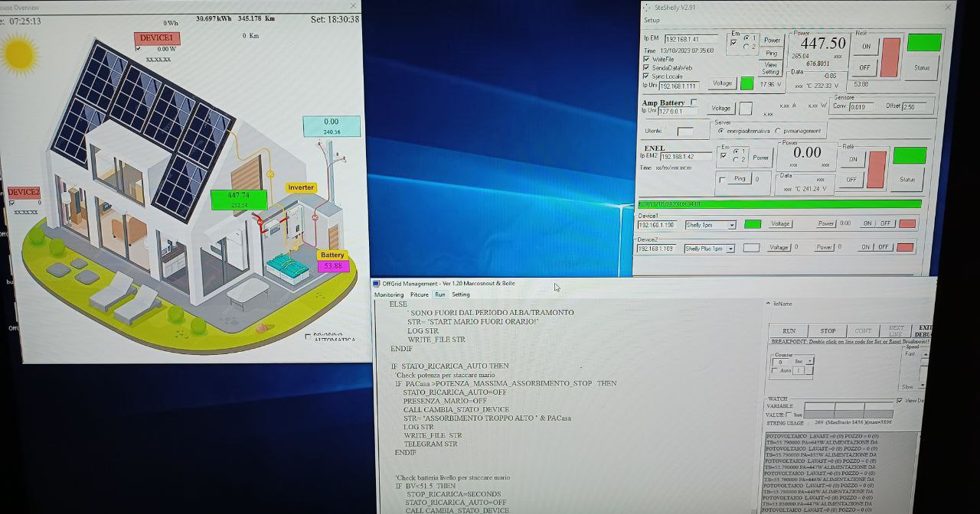
Task: Open the Device1 Shelly 1pm type dropdown
Action: click(x=732, y=225)
